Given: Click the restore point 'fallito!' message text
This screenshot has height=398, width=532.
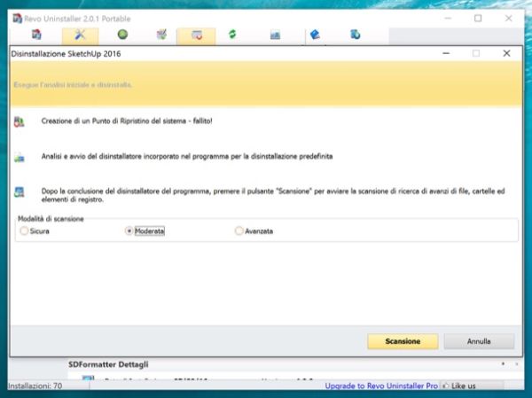Looking at the screenshot, I should coord(127,121).
